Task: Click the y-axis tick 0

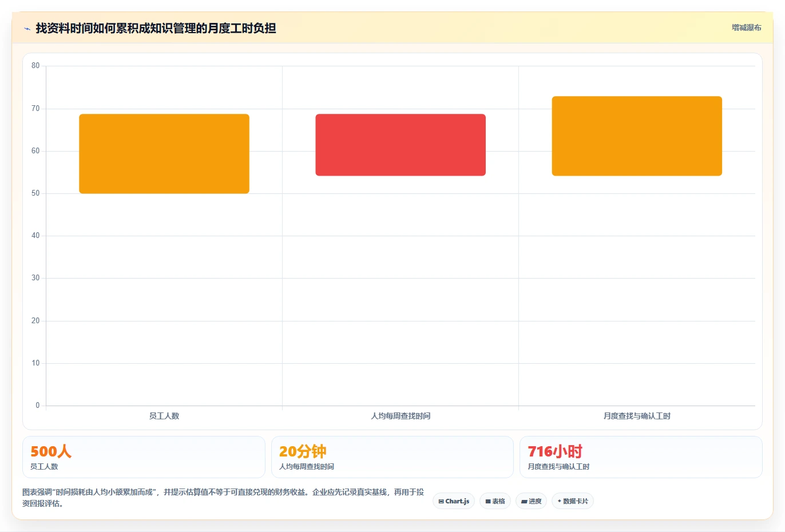Action: pos(38,406)
